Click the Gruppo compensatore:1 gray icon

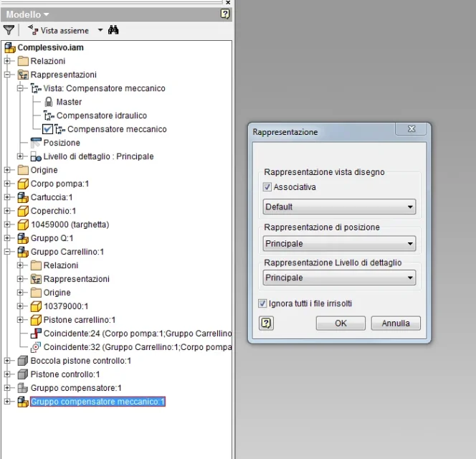pos(23,388)
